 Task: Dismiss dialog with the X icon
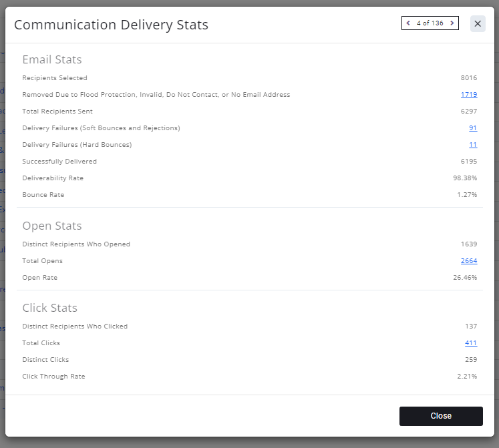(478, 23)
